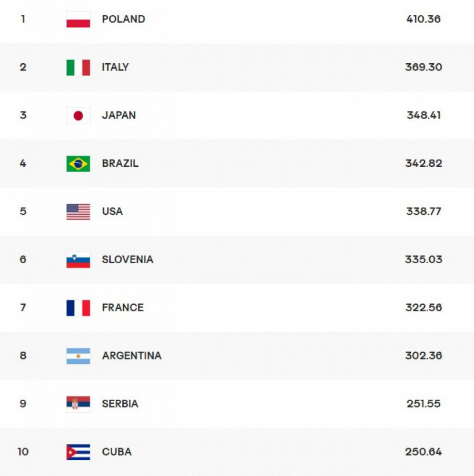Click rank number 7 for France
This screenshot has height=476, width=474.
click(23, 308)
